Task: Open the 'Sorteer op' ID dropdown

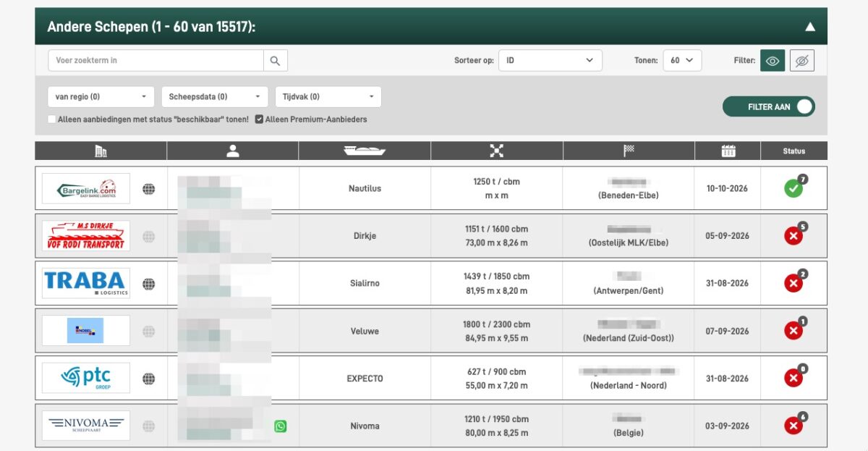Action: click(550, 61)
